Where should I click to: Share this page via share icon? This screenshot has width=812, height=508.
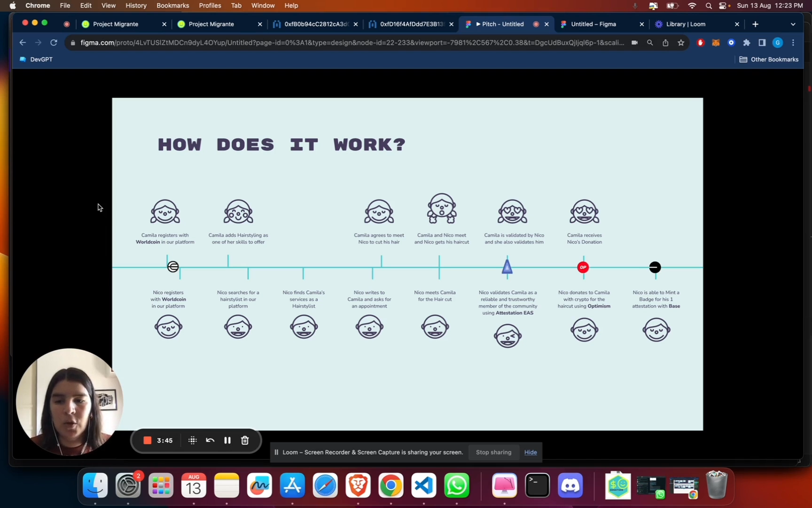point(665,42)
